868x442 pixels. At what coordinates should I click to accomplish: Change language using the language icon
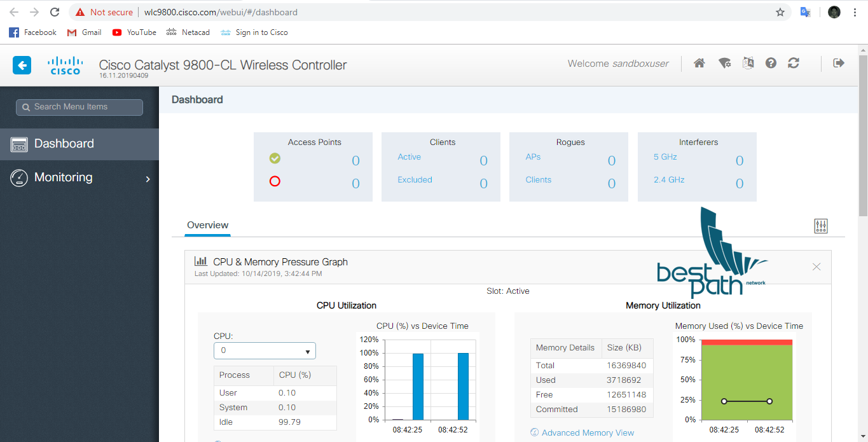(748, 63)
